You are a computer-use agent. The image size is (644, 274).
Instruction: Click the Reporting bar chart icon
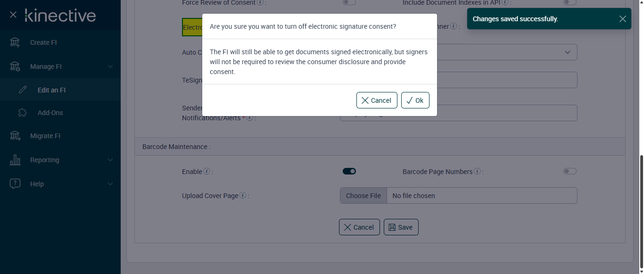(x=15, y=160)
